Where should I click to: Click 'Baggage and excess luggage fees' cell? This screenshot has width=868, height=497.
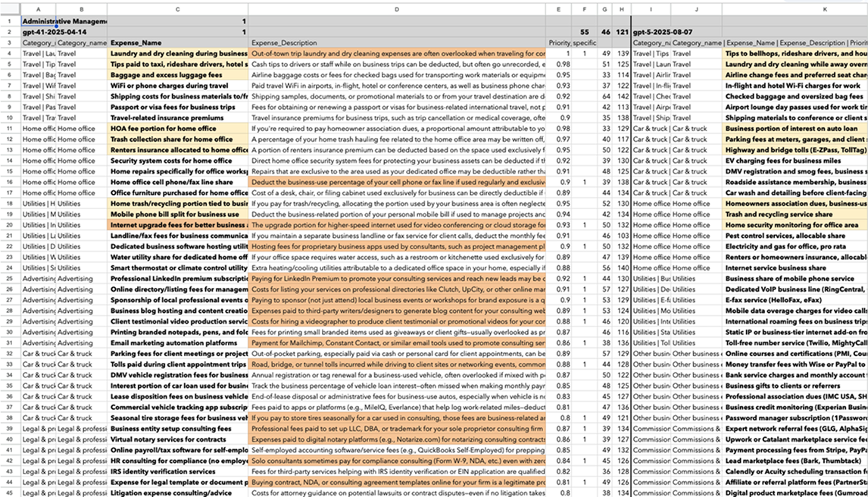coord(178,75)
